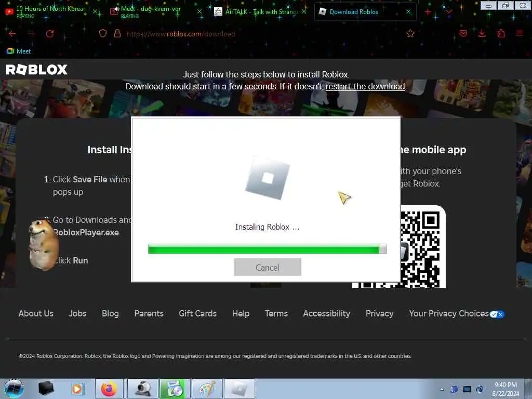Open the Accessibility footer link

click(x=326, y=313)
